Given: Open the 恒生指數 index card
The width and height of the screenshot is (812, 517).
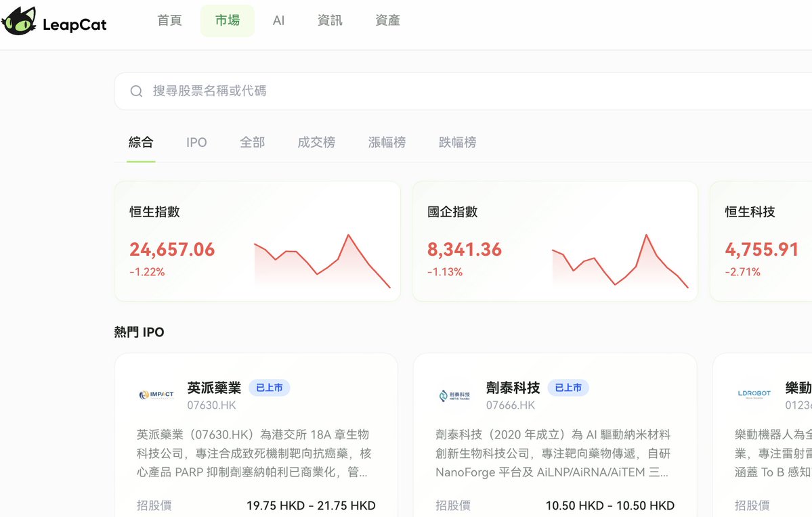Looking at the screenshot, I should pos(257,241).
